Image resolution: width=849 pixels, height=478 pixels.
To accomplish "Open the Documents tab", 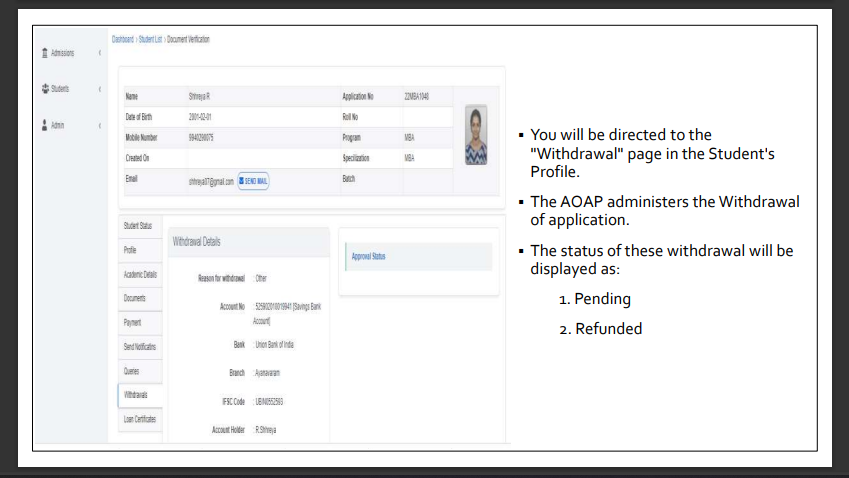I will (135, 298).
